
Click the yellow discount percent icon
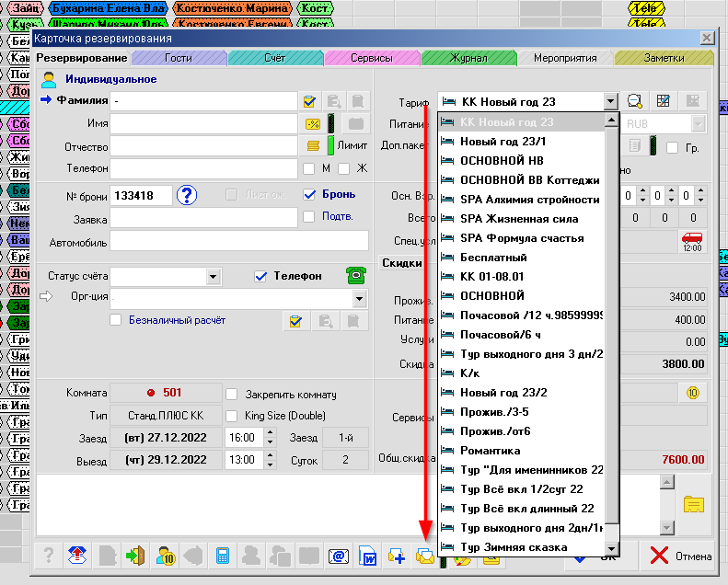point(311,123)
